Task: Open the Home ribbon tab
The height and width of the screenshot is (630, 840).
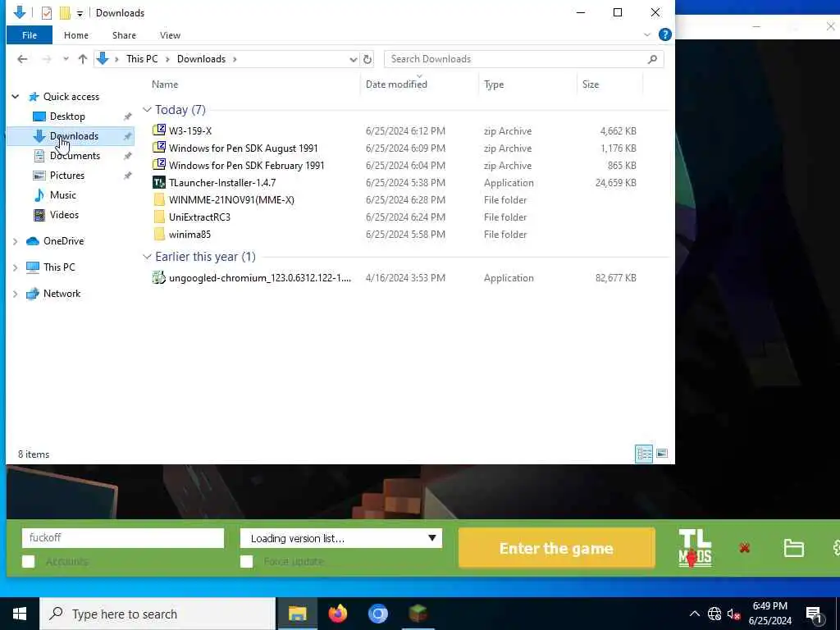Action: [x=76, y=34]
